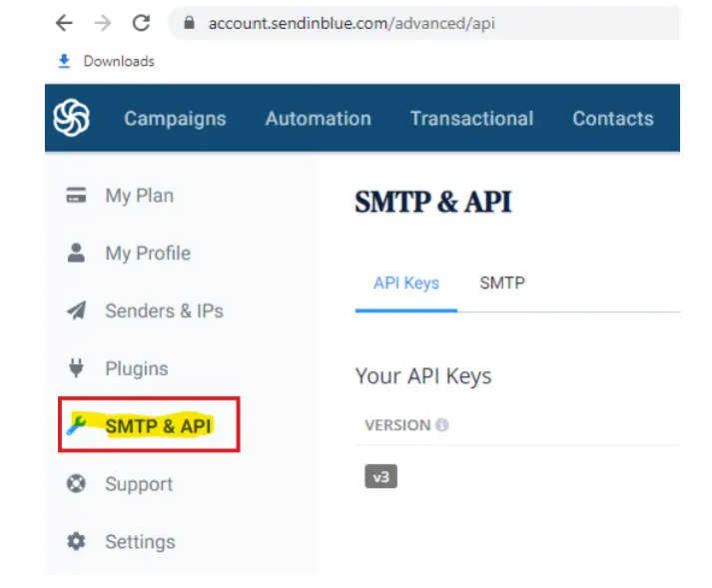The width and height of the screenshot is (712, 588).
Task: Click the Senders & IPs paper plane icon
Action: [76, 310]
